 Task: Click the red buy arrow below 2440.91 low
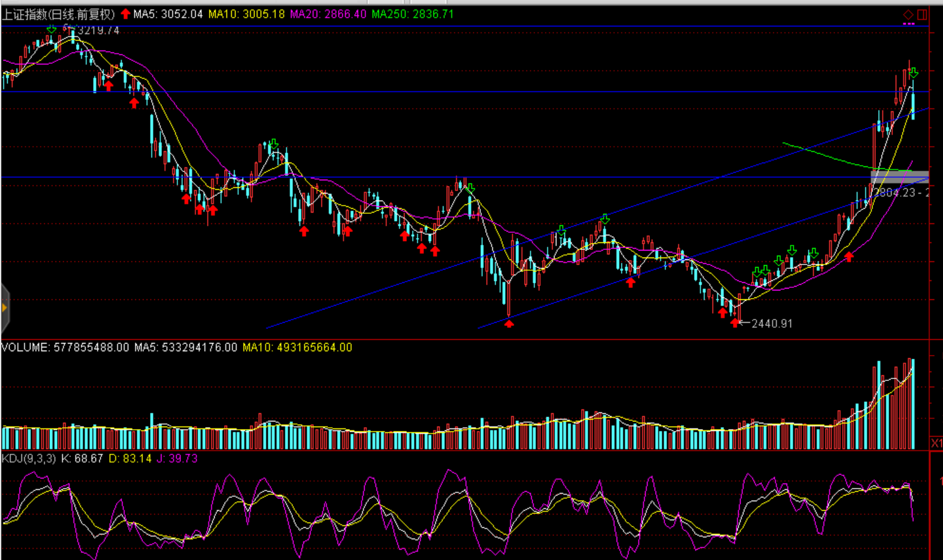734,323
